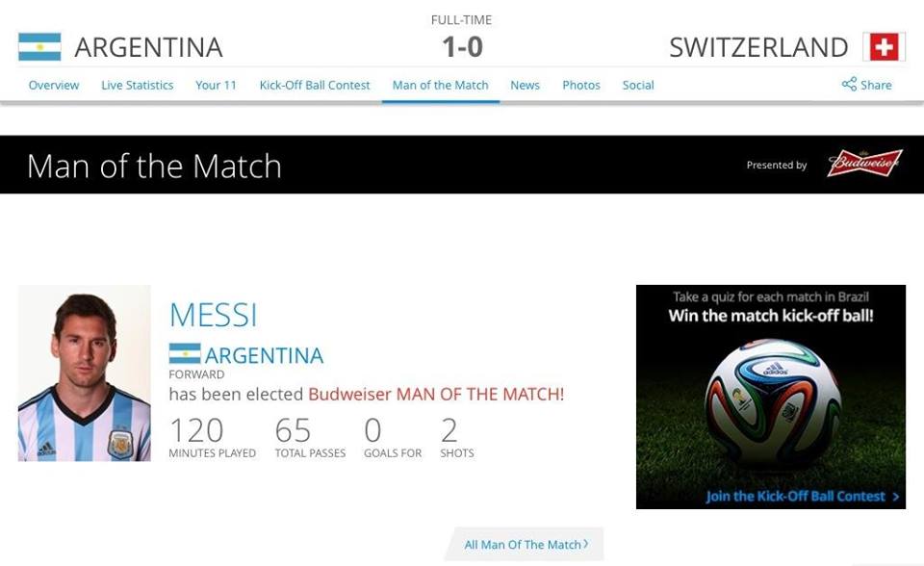Image resolution: width=924 pixels, height=566 pixels.
Task: Go to Kick-Off Ball Contest tab
Action: pyautogui.click(x=315, y=85)
